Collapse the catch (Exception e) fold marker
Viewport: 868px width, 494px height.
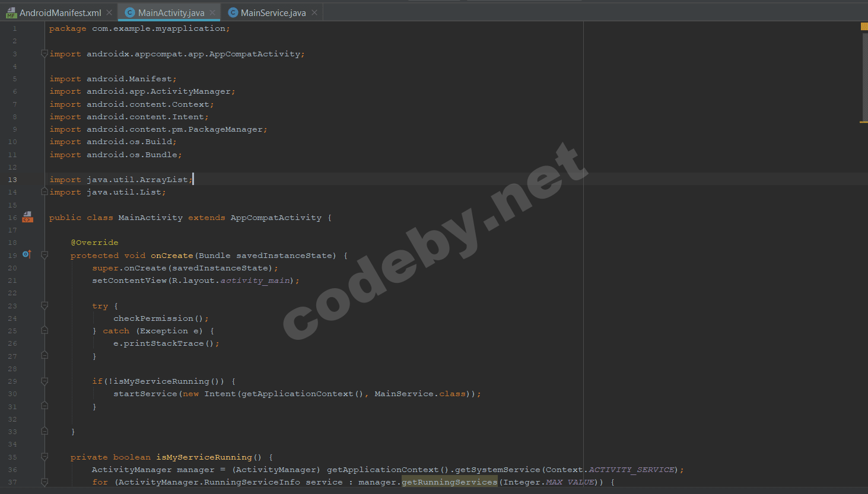click(x=44, y=330)
